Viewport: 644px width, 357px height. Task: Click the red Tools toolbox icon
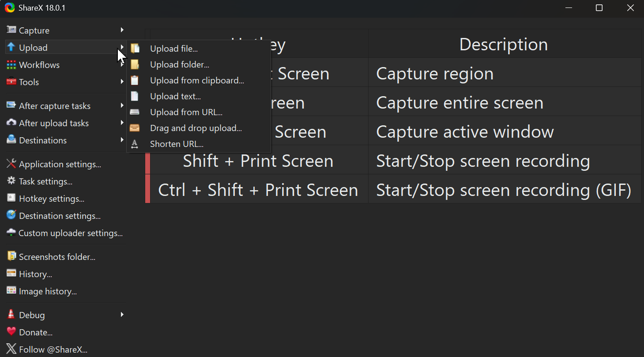(x=11, y=82)
